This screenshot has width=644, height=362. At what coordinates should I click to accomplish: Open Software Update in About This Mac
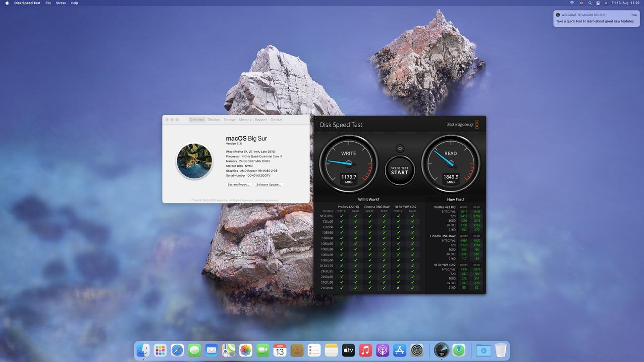click(268, 184)
